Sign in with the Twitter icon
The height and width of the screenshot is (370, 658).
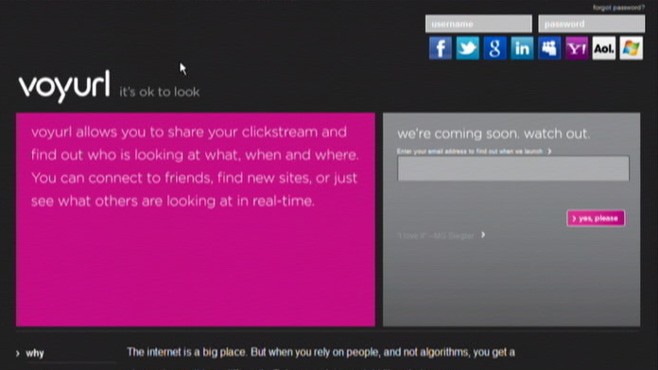point(467,48)
